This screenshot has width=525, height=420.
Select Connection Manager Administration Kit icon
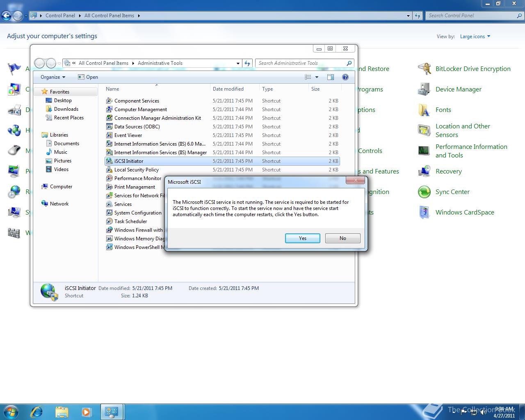109,118
